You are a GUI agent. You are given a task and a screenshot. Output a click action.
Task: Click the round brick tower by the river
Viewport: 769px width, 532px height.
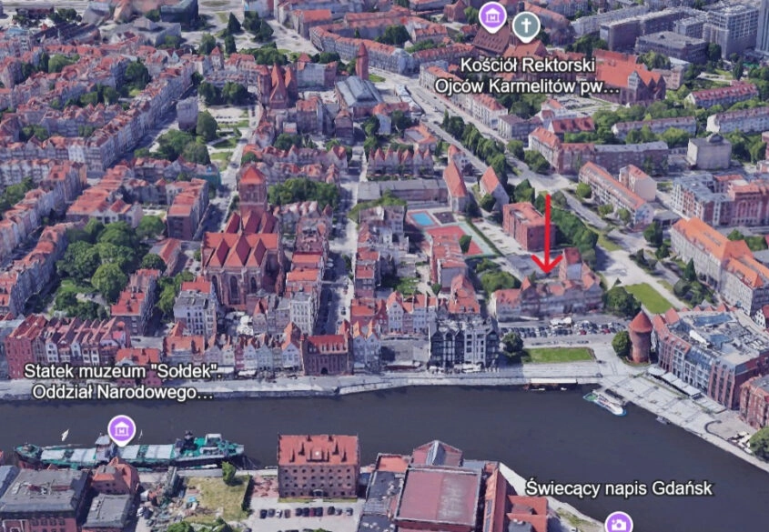click(x=641, y=336)
